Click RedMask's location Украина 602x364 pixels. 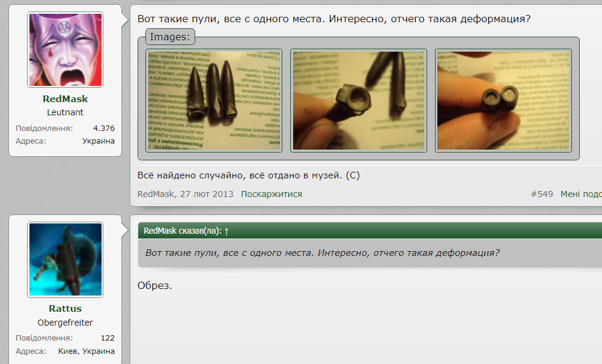[98, 141]
